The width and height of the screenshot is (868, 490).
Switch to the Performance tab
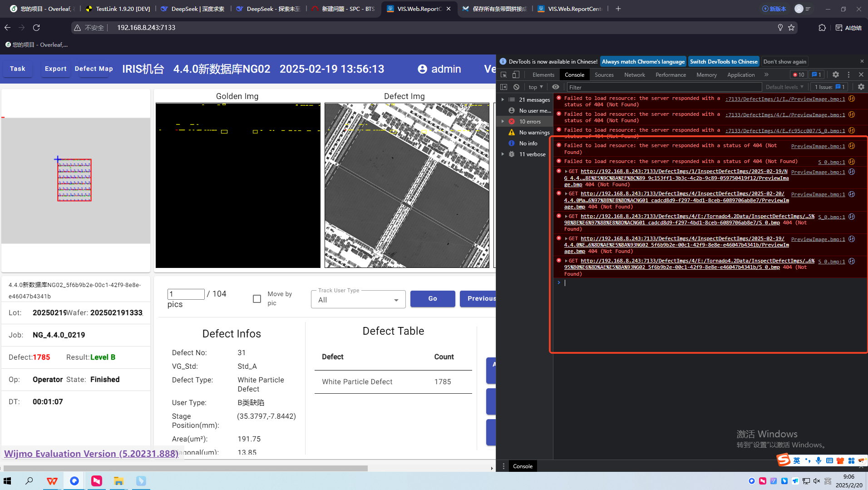[671, 74]
